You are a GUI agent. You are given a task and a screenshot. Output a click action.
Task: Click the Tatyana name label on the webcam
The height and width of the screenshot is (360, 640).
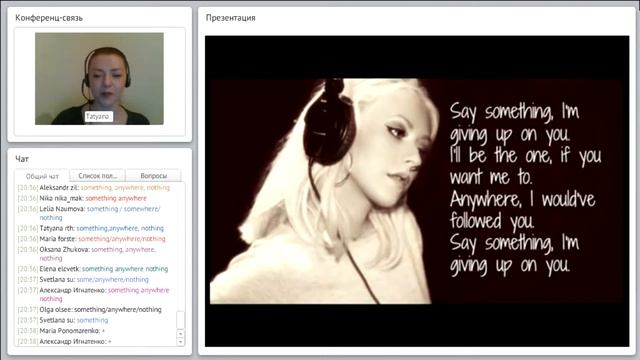(98, 116)
